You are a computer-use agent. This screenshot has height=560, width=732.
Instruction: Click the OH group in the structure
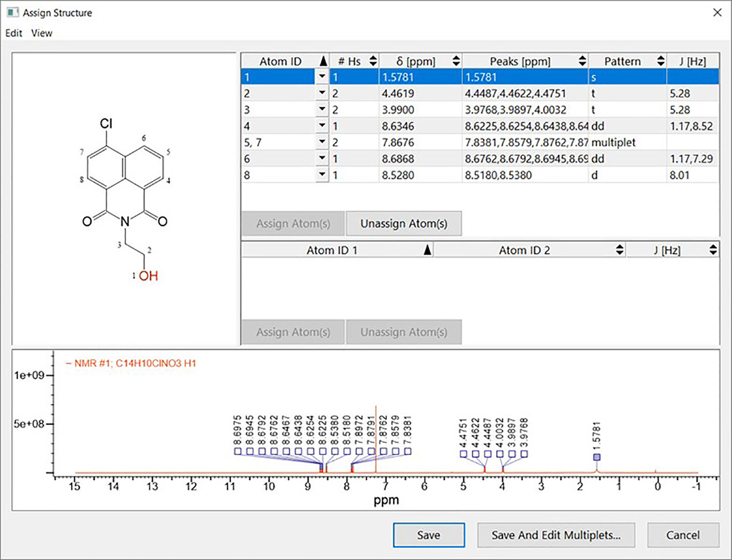148,276
